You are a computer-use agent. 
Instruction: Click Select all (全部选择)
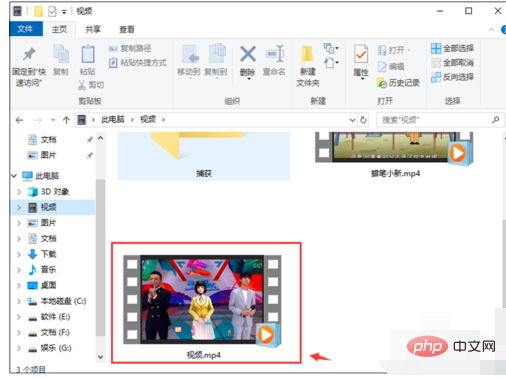coord(452,48)
